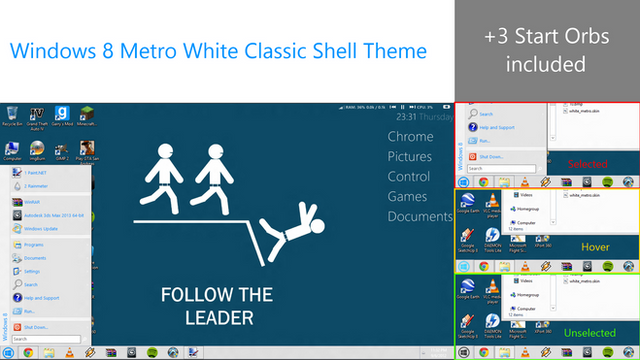Launch Play GTA San Andreas shortcut
The image size is (640, 360).
(x=87, y=153)
